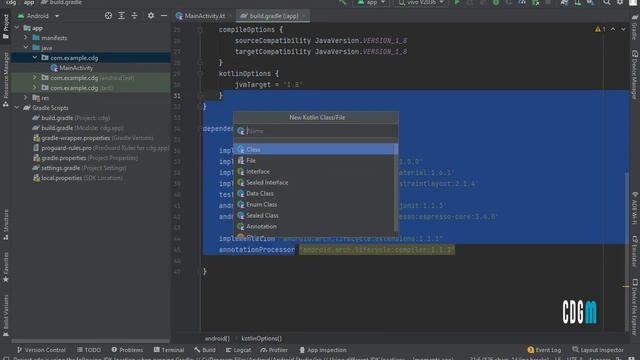Open the vivo device selector dropdown
This screenshot has width=640, height=360.
[x=421, y=2]
